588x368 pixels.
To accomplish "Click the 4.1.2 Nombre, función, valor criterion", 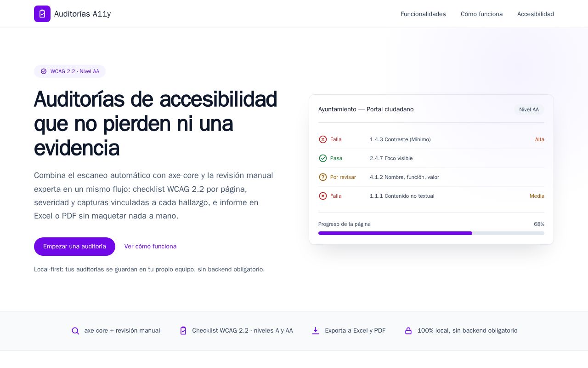I will (404, 177).
